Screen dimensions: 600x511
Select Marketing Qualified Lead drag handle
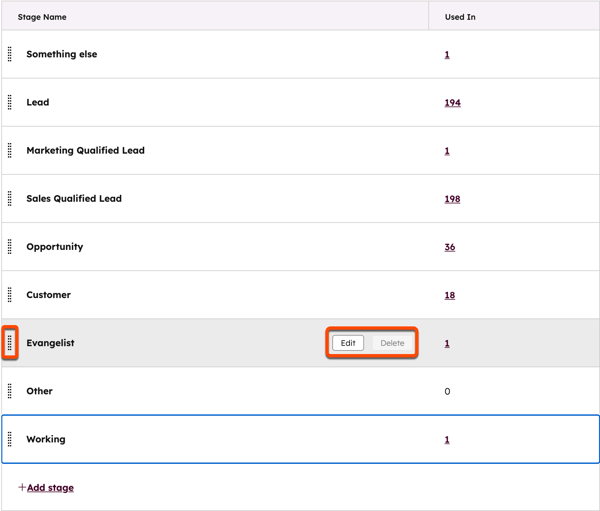(x=10, y=151)
